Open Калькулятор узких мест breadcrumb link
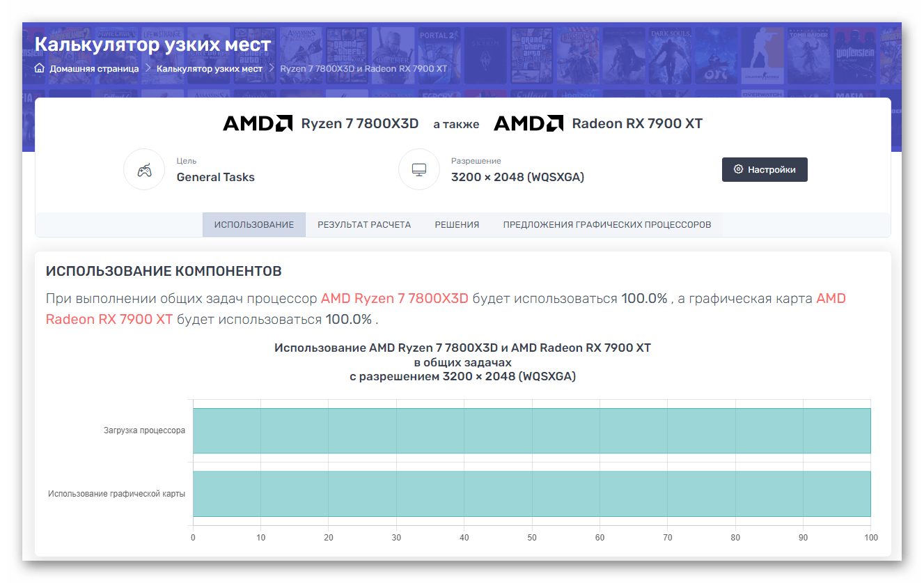The image size is (924, 583). coord(210,69)
